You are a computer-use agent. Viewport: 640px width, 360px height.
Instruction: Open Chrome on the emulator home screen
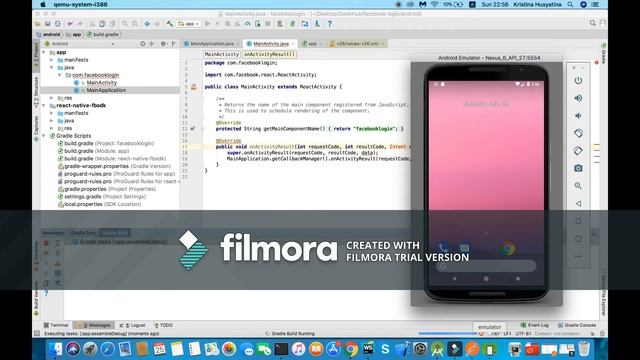click(x=509, y=248)
